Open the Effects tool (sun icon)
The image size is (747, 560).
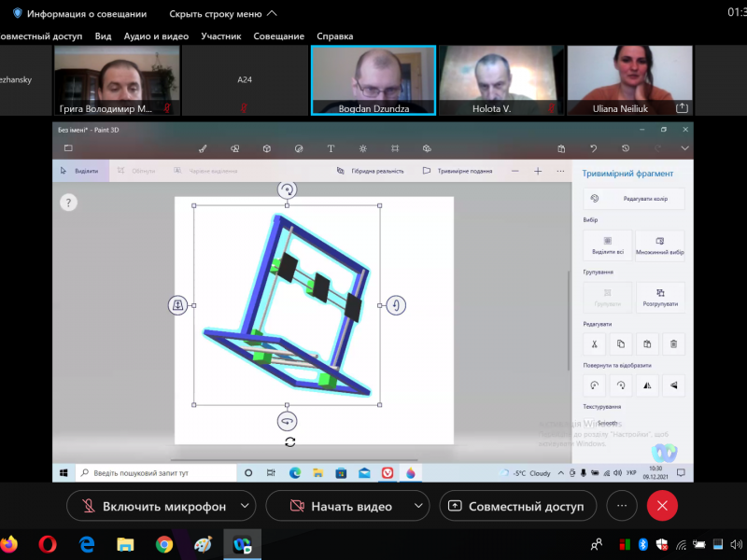(x=363, y=148)
